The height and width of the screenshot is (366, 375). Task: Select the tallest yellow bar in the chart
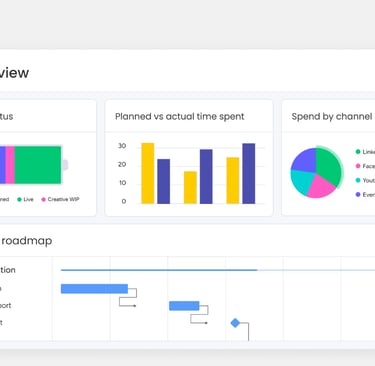148,173
